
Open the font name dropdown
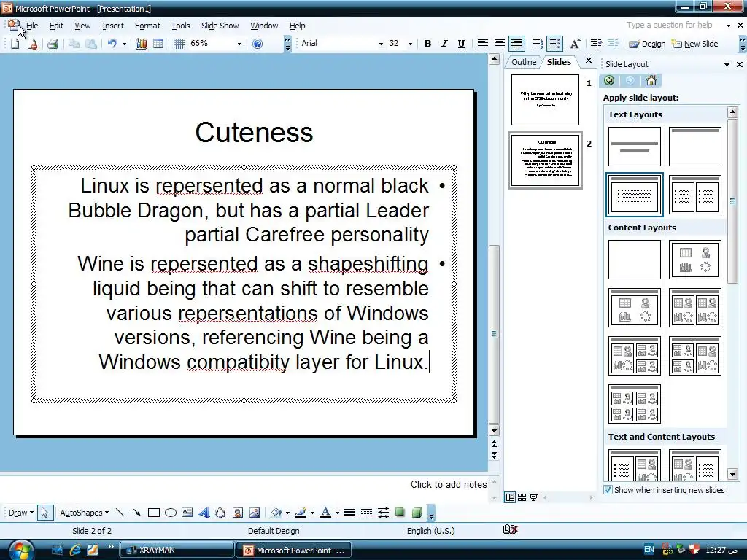point(381,44)
